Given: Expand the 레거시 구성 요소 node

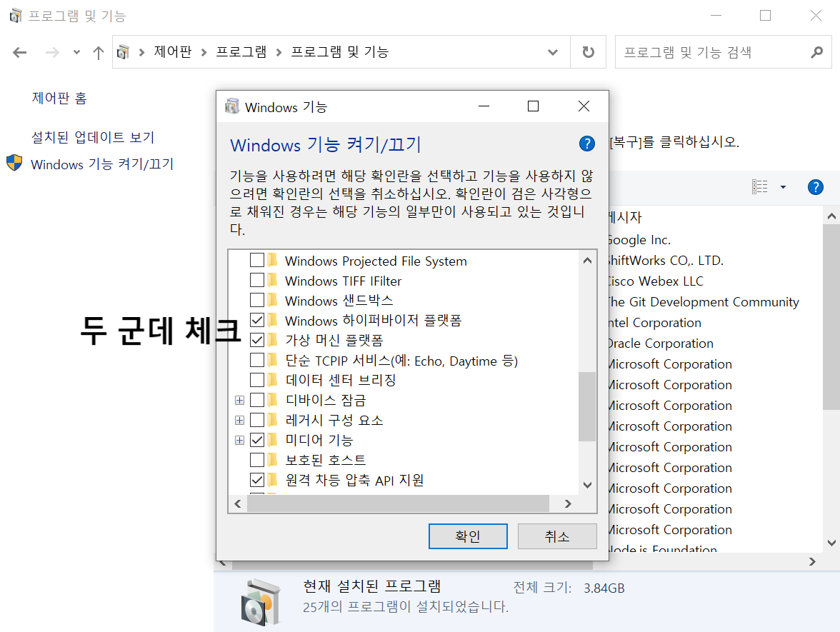Looking at the screenshot, I should coord(239,420).
